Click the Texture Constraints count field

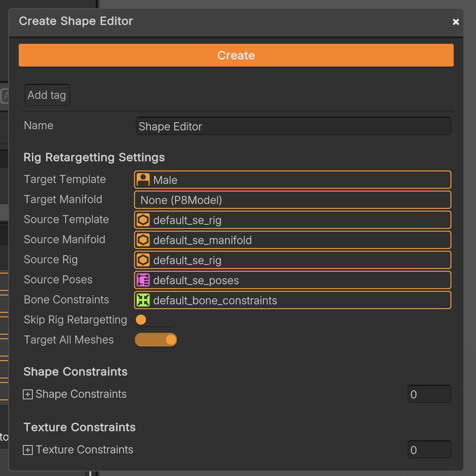click(429, 450)
